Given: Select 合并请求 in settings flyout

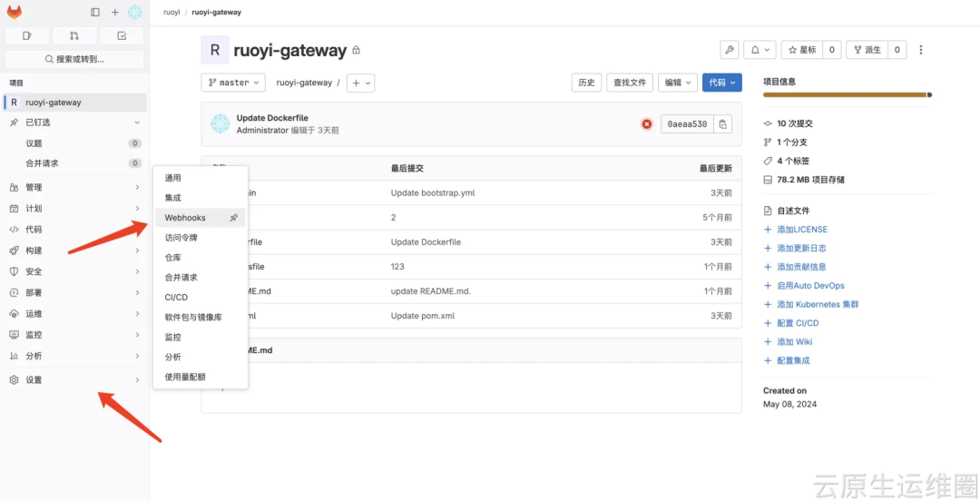Looking at the screenshot, I should coord(200,277).
